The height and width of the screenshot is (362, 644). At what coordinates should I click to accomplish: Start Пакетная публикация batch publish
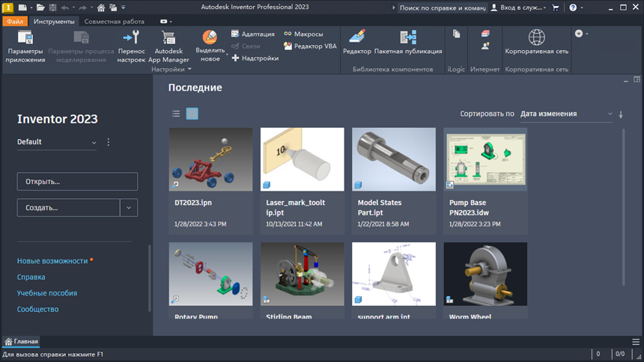[408, 42]
